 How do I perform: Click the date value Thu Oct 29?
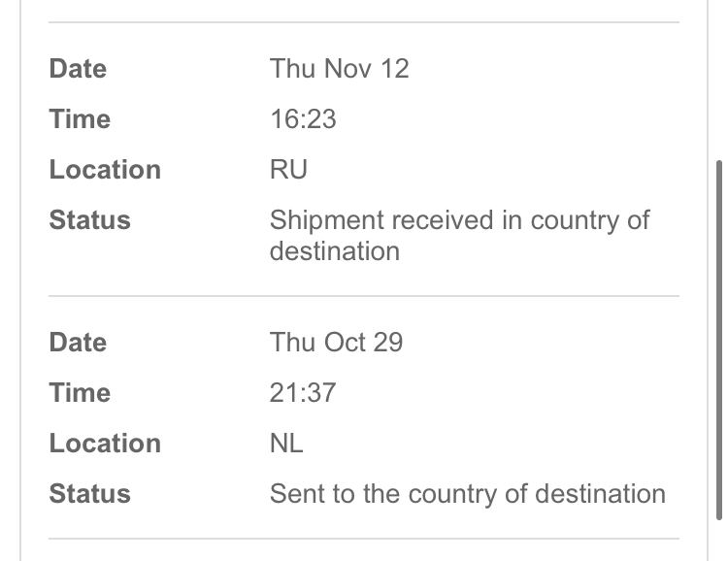pyautogui.click(x=336, y=343)
